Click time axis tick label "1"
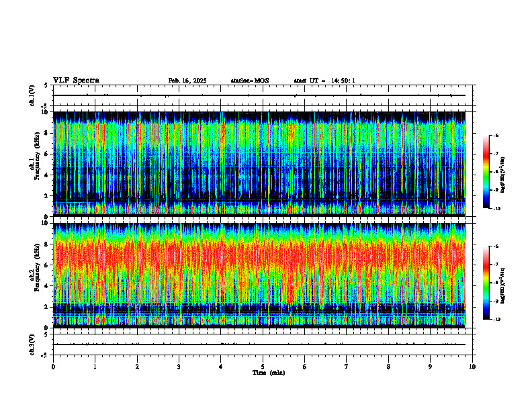532x411 pixels. point(95,367)
